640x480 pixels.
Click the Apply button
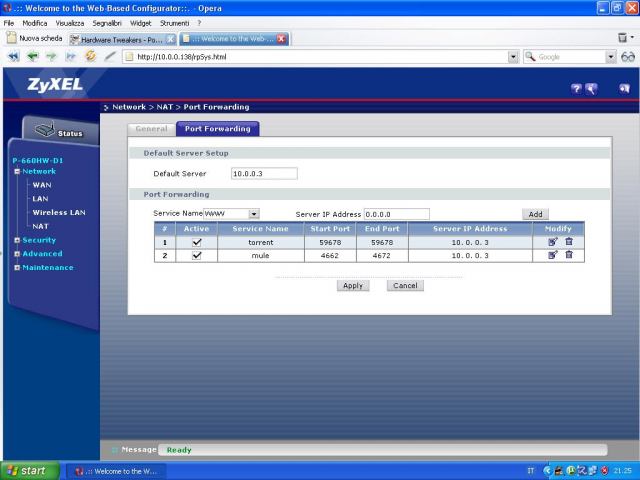coord(352,285)
